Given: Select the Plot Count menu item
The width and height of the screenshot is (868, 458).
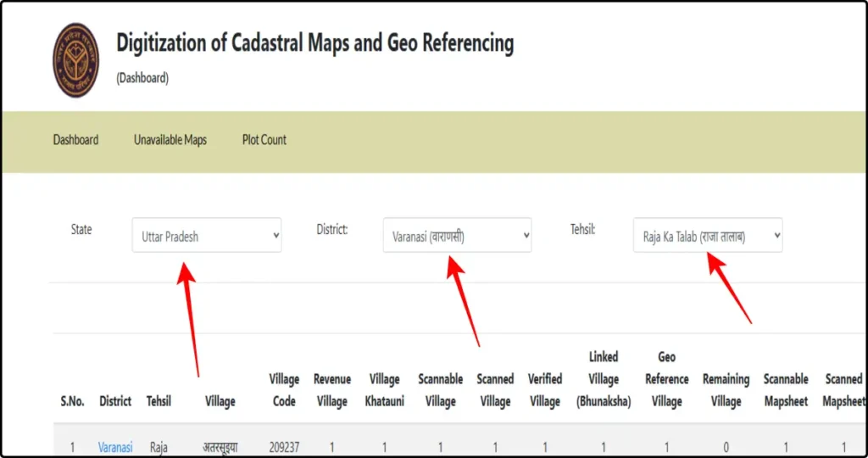Looking at the screenshot, I should [264, 140].
